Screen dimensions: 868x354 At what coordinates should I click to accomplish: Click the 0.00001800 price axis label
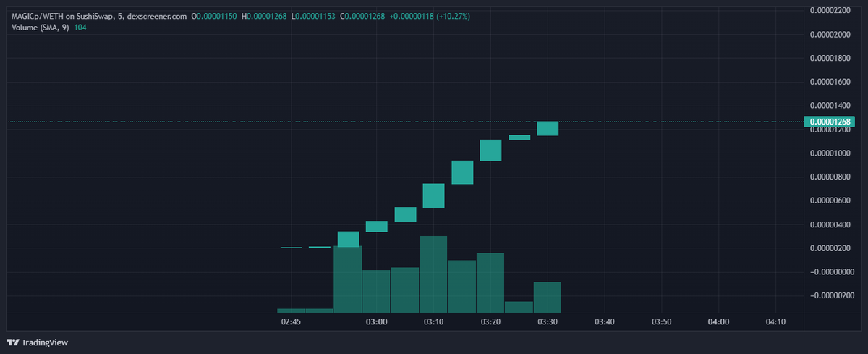coord(830,58)
